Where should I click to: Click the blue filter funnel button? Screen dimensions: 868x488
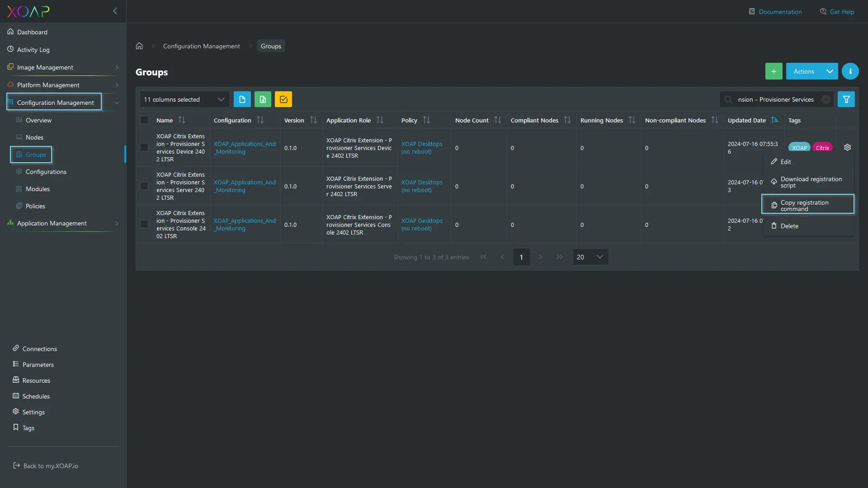click(846, 99)
